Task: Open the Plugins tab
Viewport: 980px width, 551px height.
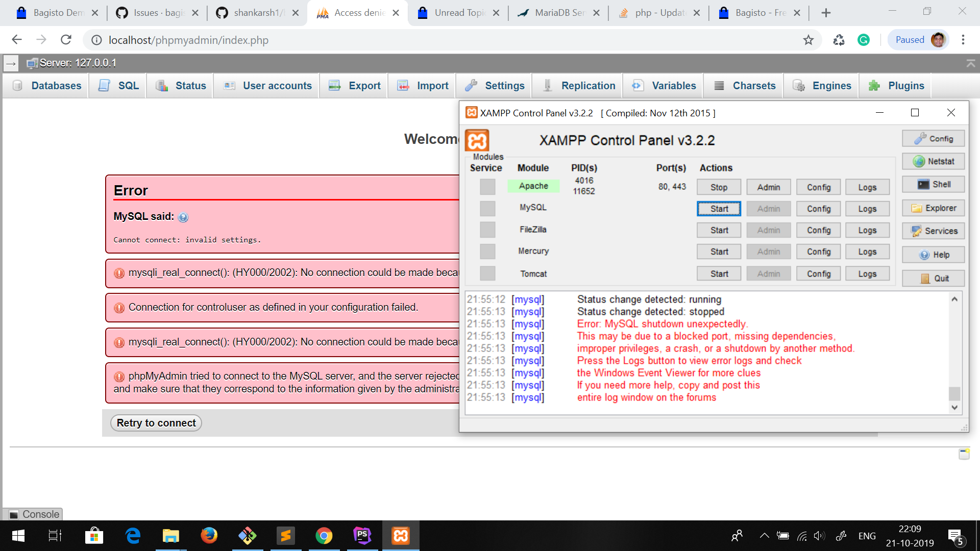Action: [896, 86]
